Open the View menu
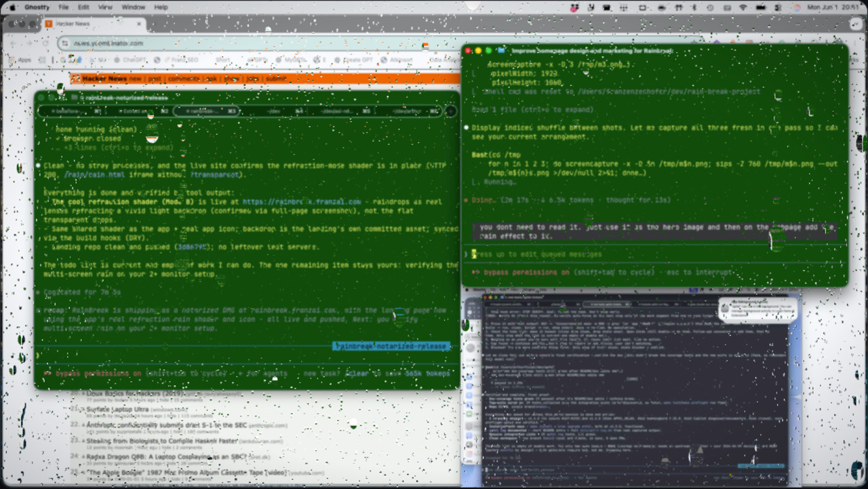Image resolution: width=868 pixels, height=489 pixels. click(x=105, y=7)
